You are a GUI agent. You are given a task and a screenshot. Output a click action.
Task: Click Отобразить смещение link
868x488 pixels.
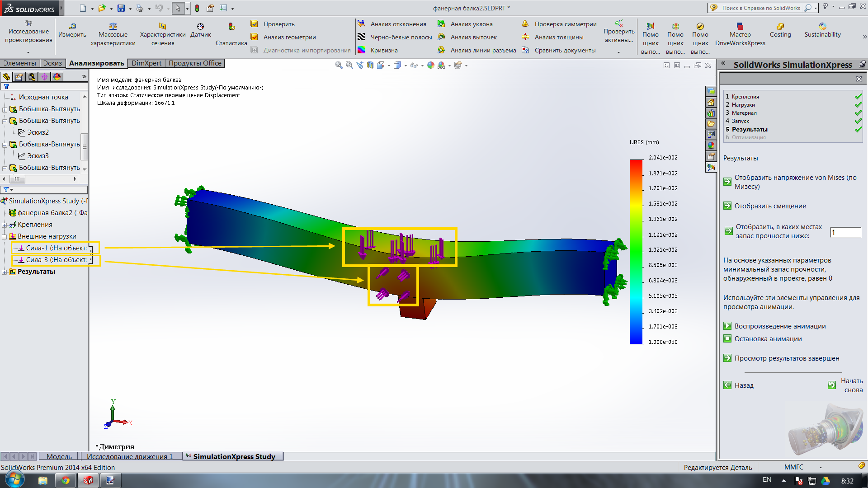(770, 206)
